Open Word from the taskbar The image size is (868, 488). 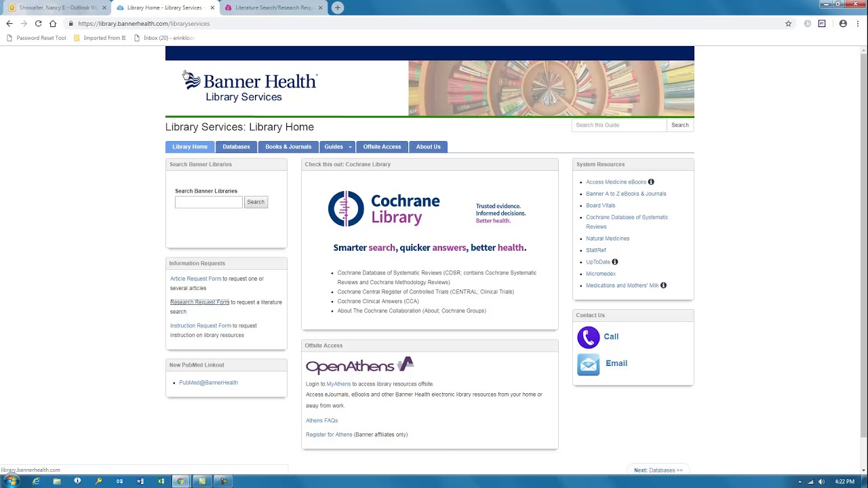(x=140, y=481)
